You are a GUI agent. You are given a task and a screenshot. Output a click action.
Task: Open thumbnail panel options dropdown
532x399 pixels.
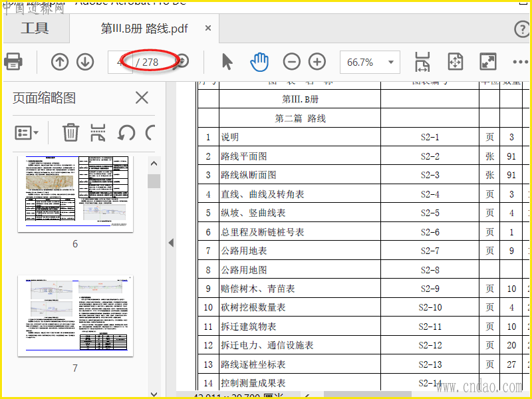coord(27,132)
